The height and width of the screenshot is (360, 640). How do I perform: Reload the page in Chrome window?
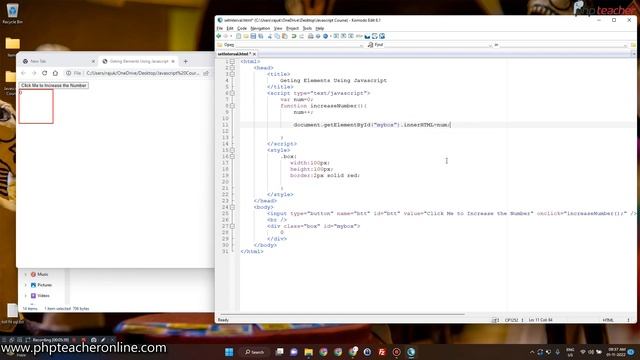coord(44,73)
